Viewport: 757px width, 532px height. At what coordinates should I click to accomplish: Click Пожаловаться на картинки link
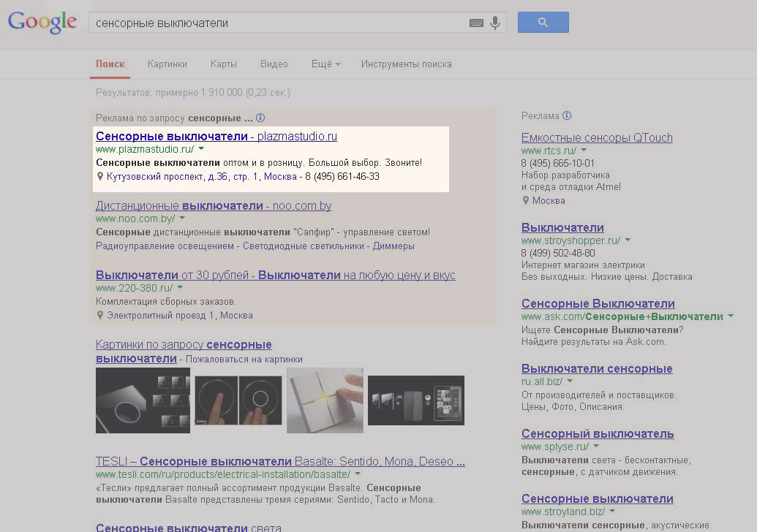[244, 360]
